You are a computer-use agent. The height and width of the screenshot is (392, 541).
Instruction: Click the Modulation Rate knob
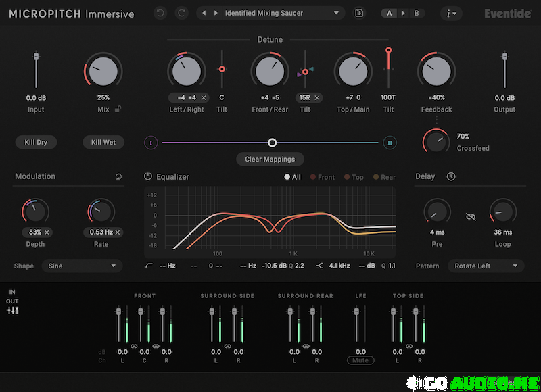pyautogui.click(x=101, y=211)
